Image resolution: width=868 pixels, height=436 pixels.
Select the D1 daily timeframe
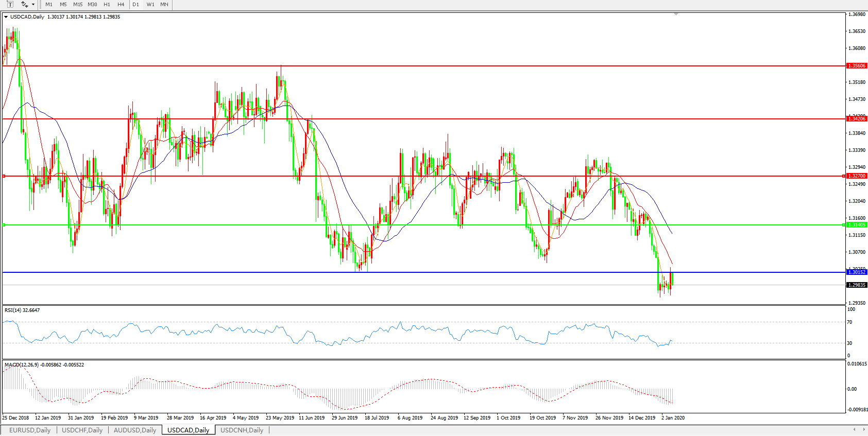click(135, 5)
